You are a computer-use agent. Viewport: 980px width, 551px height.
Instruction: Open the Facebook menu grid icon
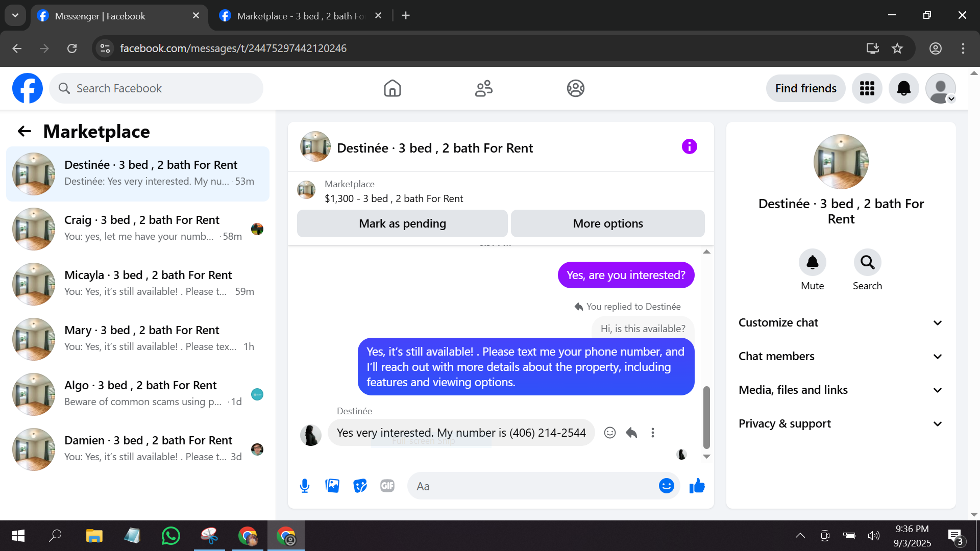point(867,88)
